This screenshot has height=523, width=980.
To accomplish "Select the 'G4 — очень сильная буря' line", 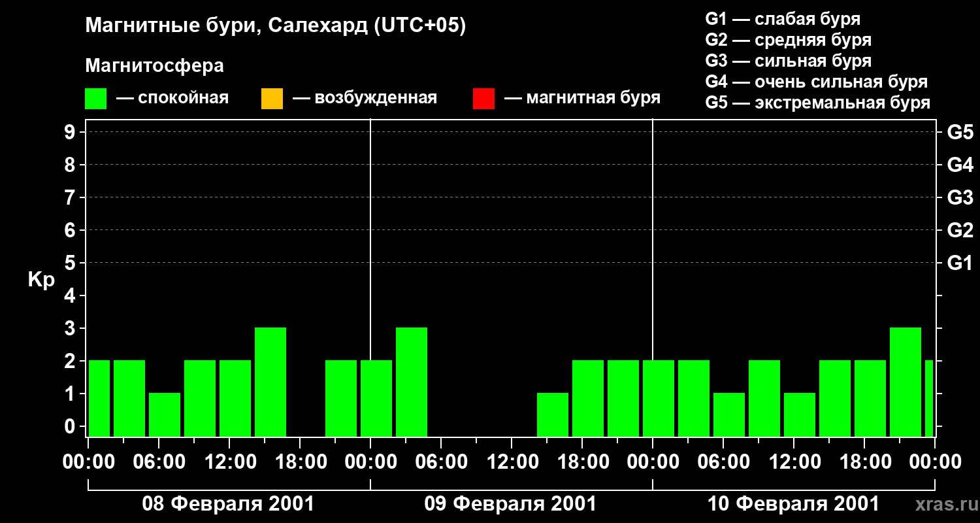I will [817, 82].
